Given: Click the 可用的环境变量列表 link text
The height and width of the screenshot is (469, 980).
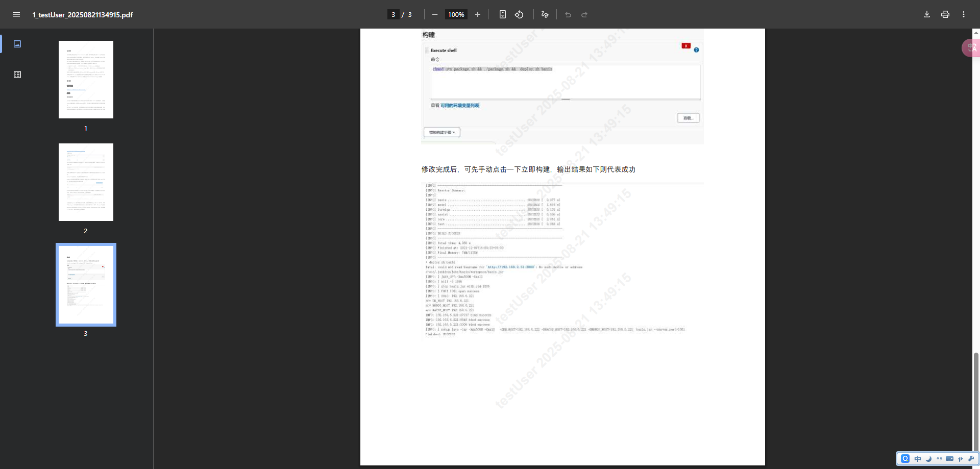Looking at the screenshot, I should click(x=460, y=106).
